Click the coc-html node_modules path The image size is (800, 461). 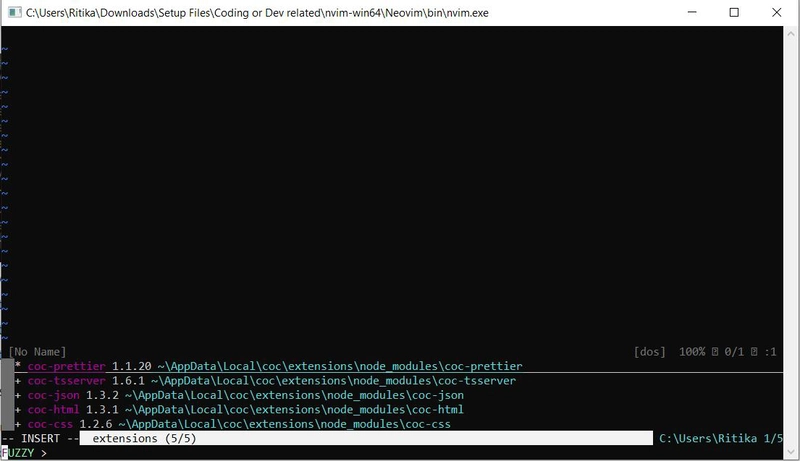pos(294,409)
